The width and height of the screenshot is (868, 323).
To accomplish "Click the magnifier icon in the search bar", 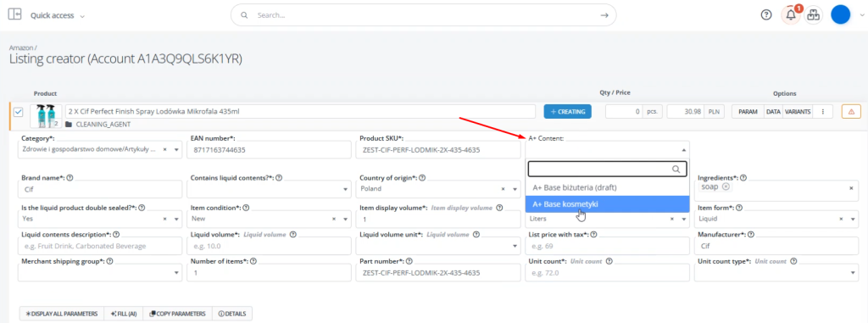I will click(x=244, y=15).
